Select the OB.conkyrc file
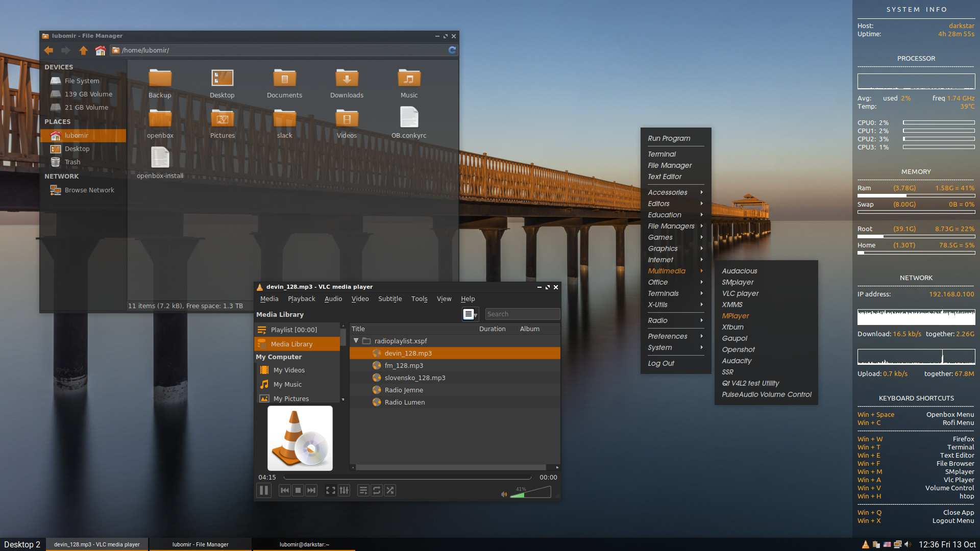Viewport: 980px width, 551px height. point(409,123)
